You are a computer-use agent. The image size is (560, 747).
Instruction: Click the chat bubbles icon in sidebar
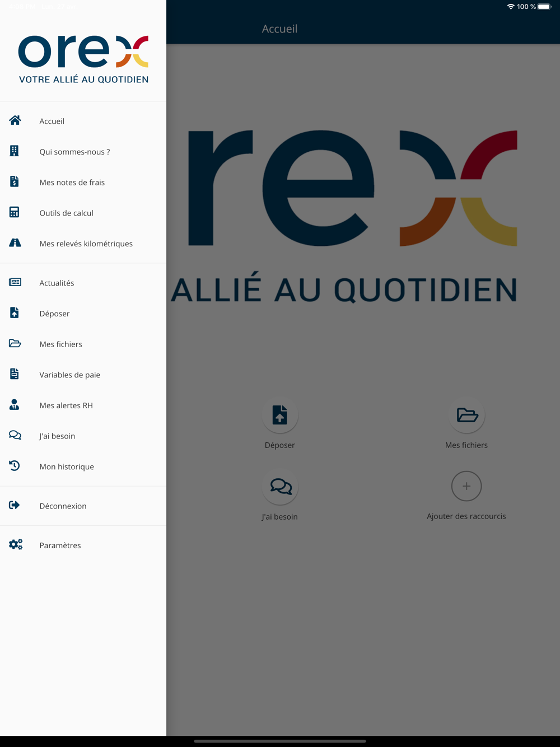point(15,435)
